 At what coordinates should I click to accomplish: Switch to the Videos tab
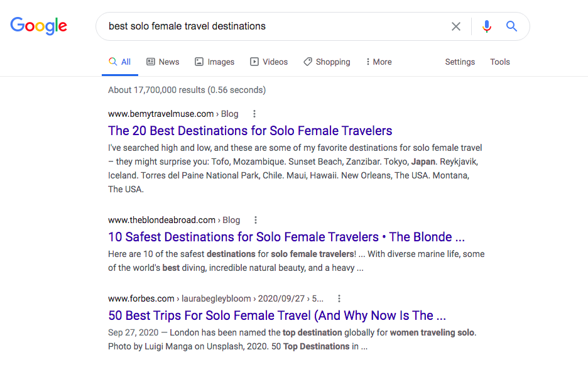(269, 62)
